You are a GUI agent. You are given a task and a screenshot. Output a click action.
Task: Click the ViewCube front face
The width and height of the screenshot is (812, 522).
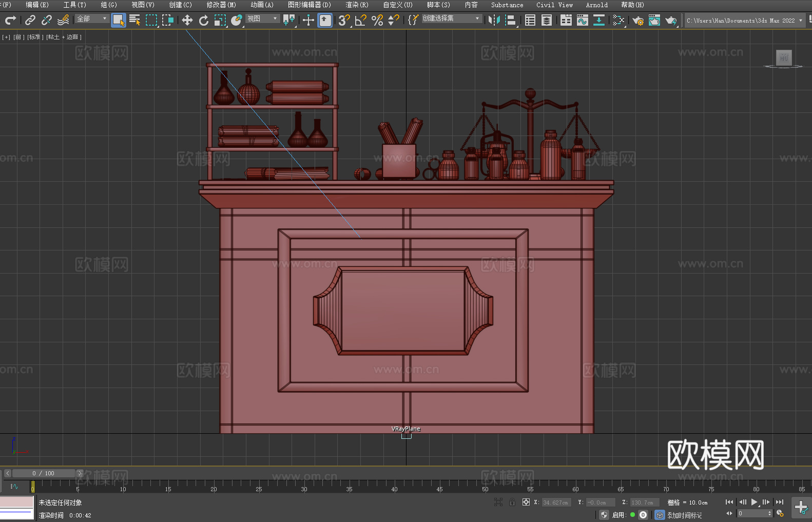click(x=783, y=57)
